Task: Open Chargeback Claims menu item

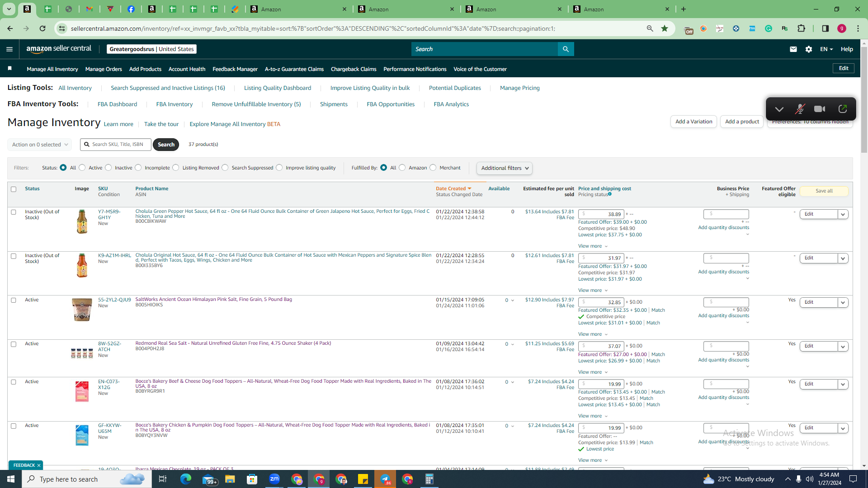Action: point(354,69)
